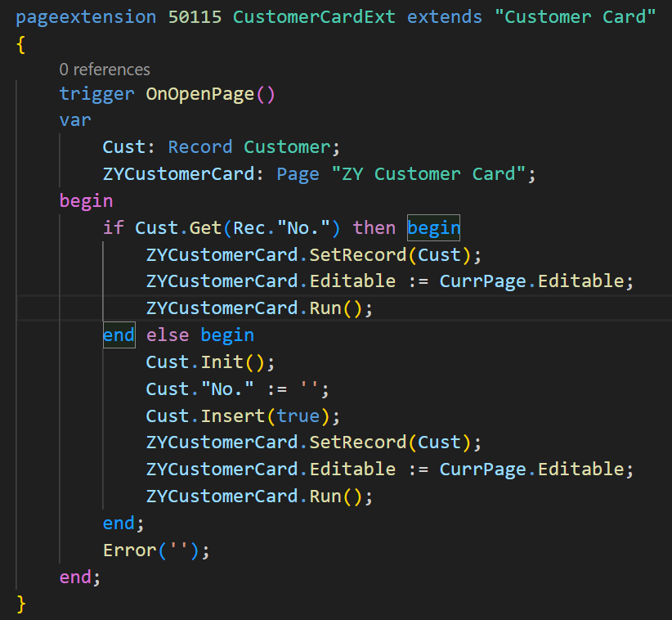Click Init in the Cust.Init() call
The width and height of the screenshot is (672, 620).
217,362
